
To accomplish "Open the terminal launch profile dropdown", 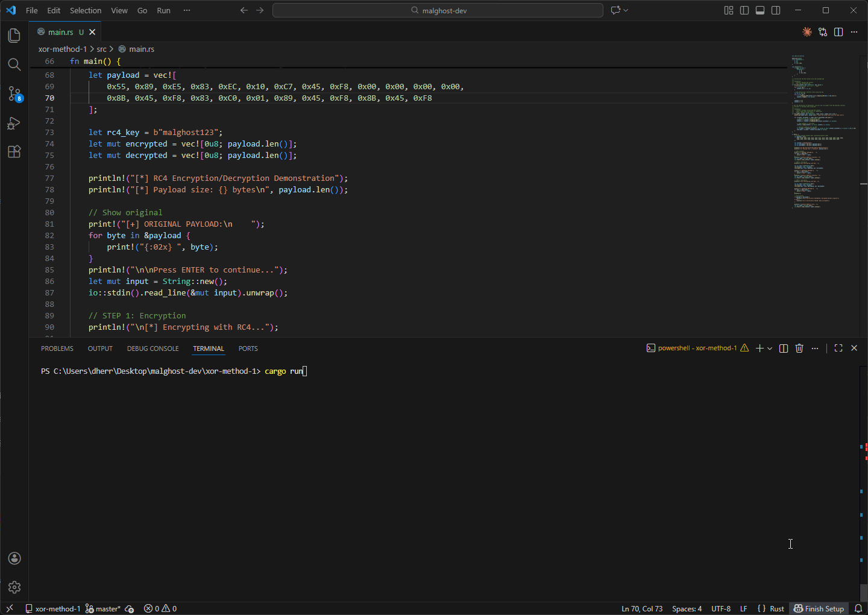I will coord(769,348).
